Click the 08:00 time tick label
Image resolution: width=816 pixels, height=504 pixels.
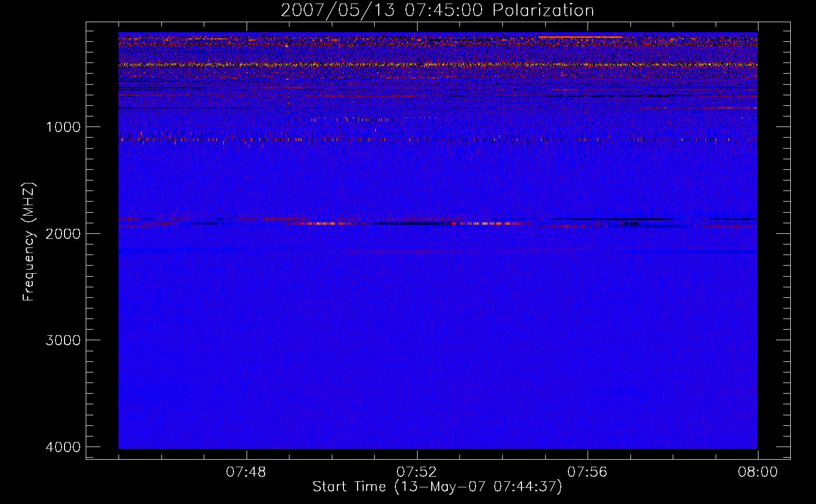(757, 472)
